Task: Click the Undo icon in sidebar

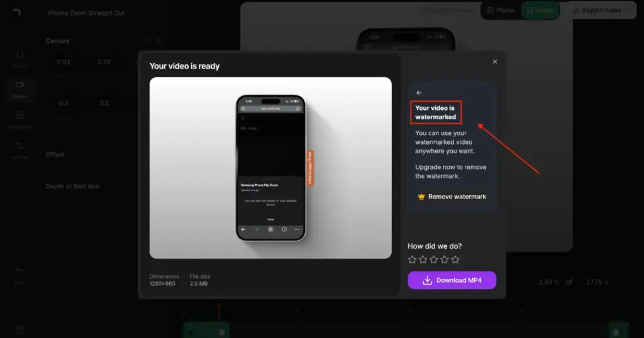Action: 19,275
